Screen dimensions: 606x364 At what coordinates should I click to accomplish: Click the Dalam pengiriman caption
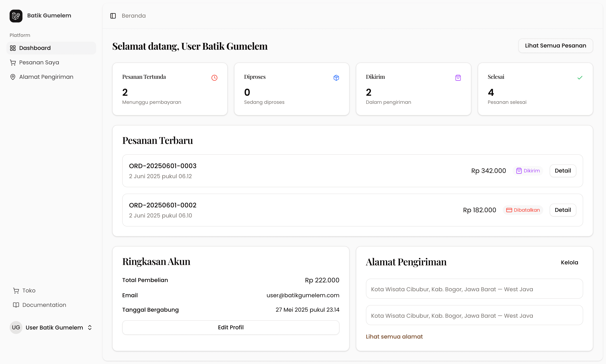tap(388, 102)
